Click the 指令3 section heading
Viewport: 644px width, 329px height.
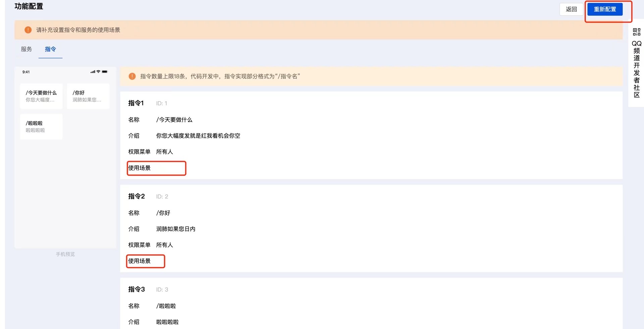pyautogui.click(x=137, y=289)
